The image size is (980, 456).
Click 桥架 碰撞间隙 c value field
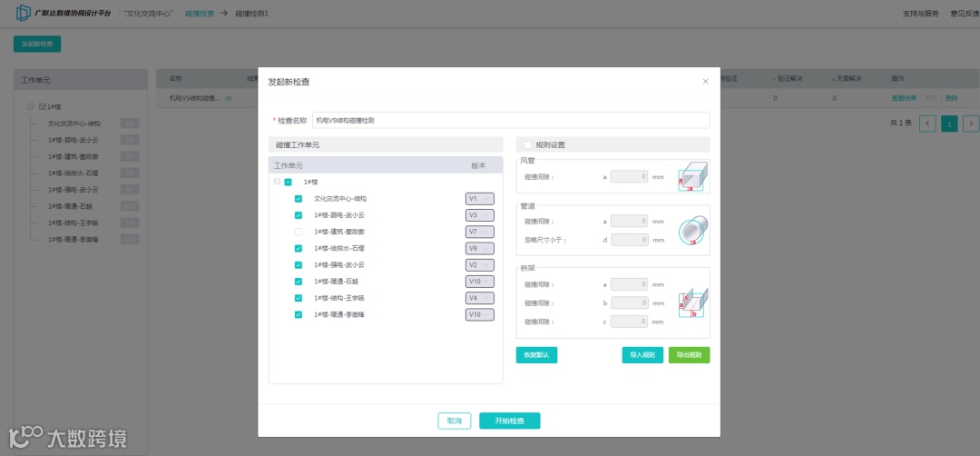point(630,322)
